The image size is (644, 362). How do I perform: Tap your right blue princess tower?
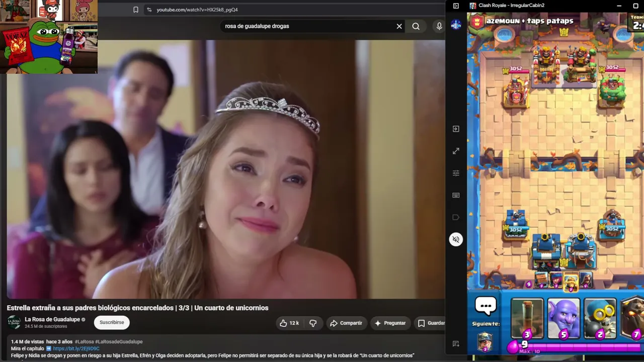(x=612, y=225)
